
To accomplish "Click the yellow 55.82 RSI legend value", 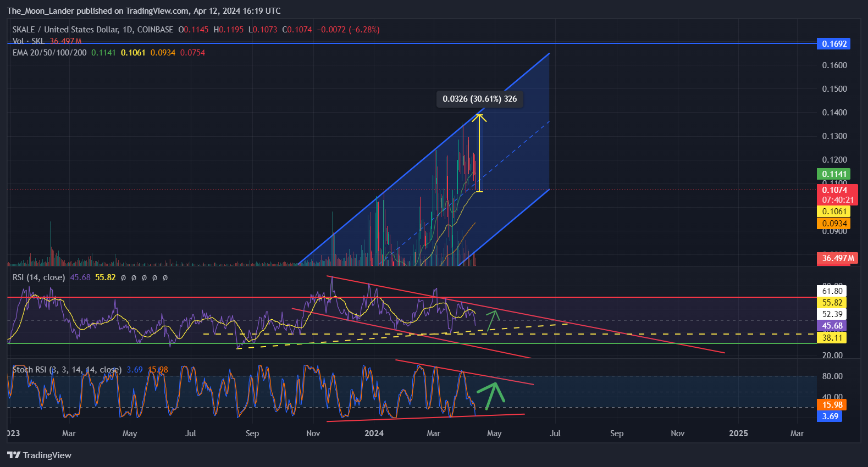I will tap(106, 277).
